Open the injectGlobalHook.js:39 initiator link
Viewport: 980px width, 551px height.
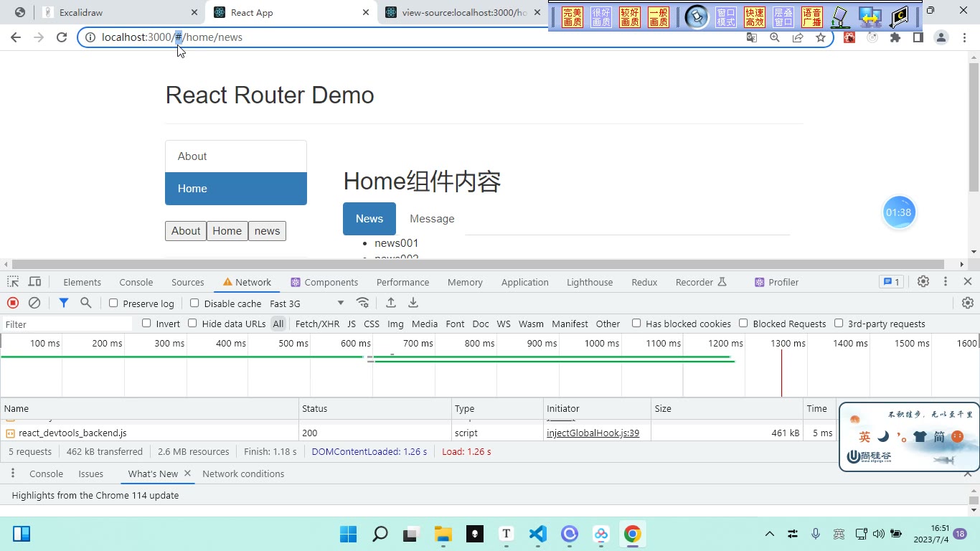593,433
